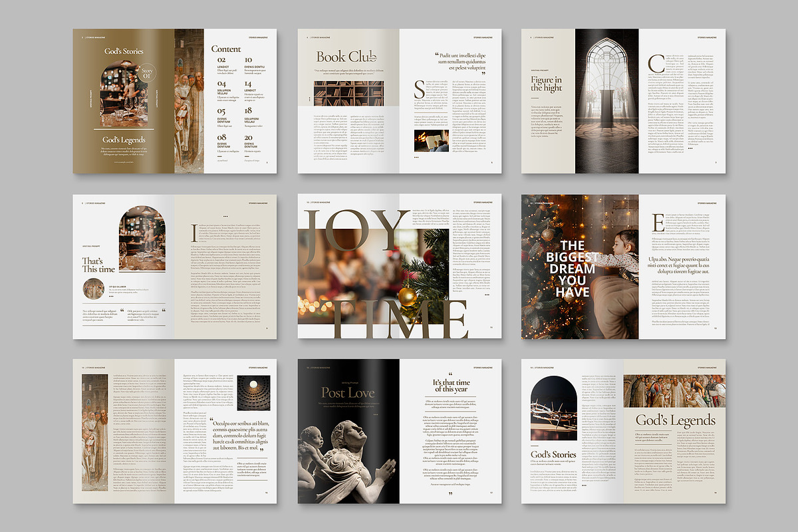The image size is (798, 532).
Task: Click the Content heading on the contents page
Action: [226, 49]
